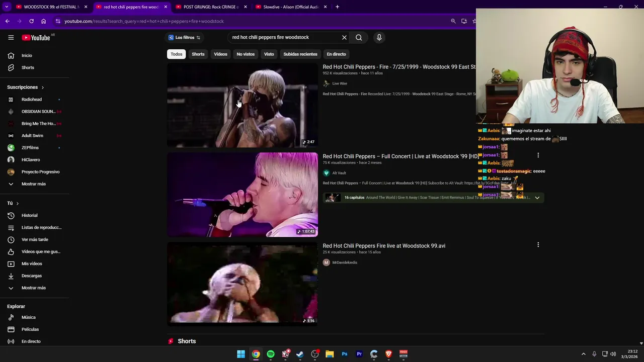The image size is (644, 362).
Task: Expand the Suscripciones section chevron
Action: point(42,87)
